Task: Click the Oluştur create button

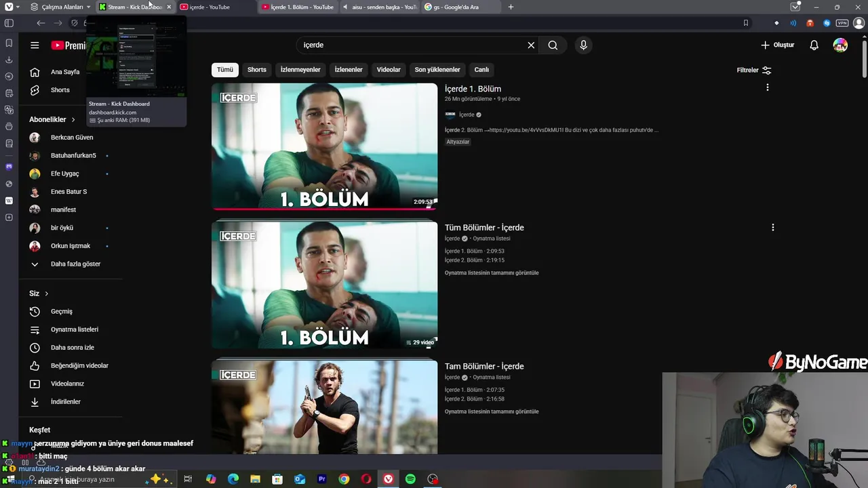Action: (777, 45)
